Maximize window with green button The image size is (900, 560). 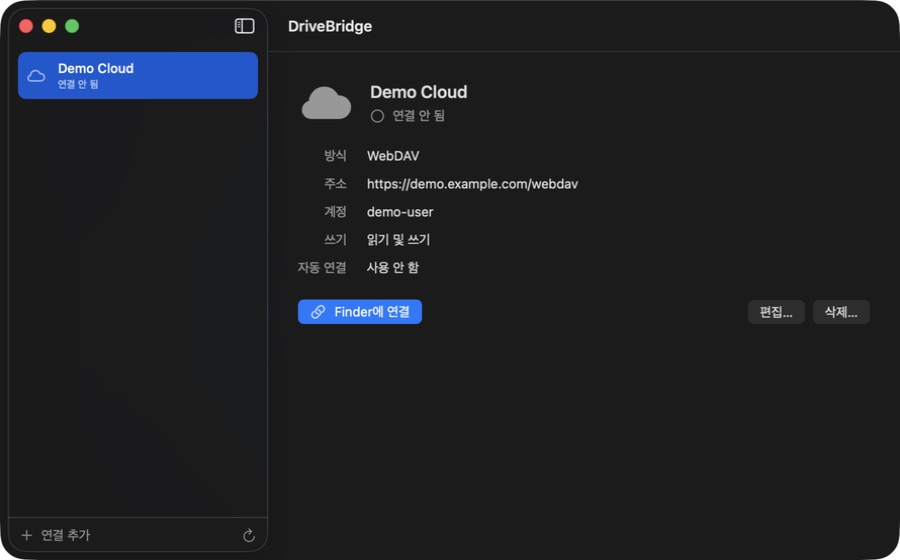72,26
